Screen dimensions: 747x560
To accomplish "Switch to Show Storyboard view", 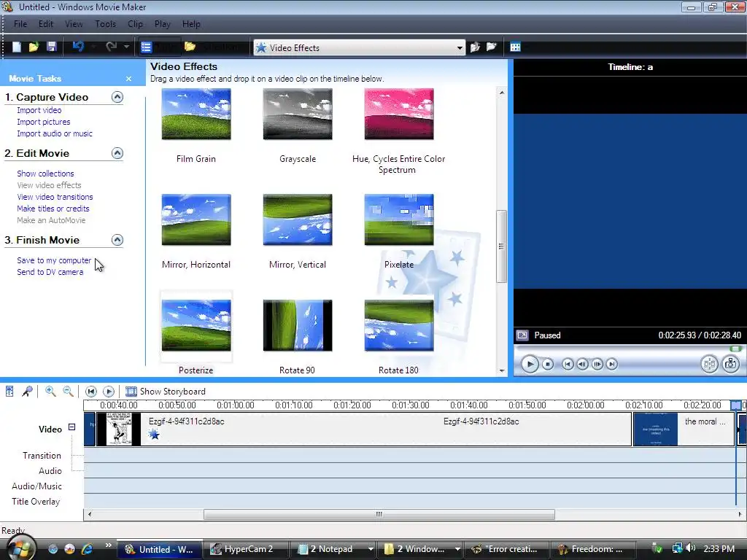I will 166,392.
